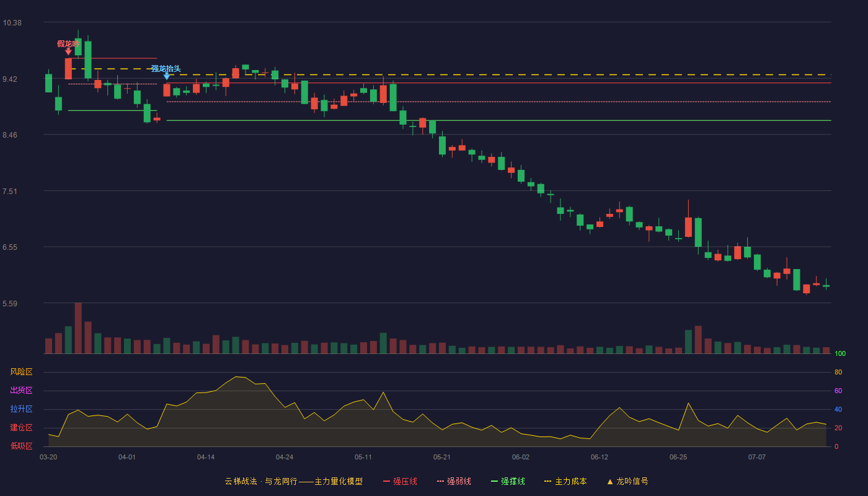
Task: Click the red 假龙吟 down-arrow marker
Action: point(68,51)
